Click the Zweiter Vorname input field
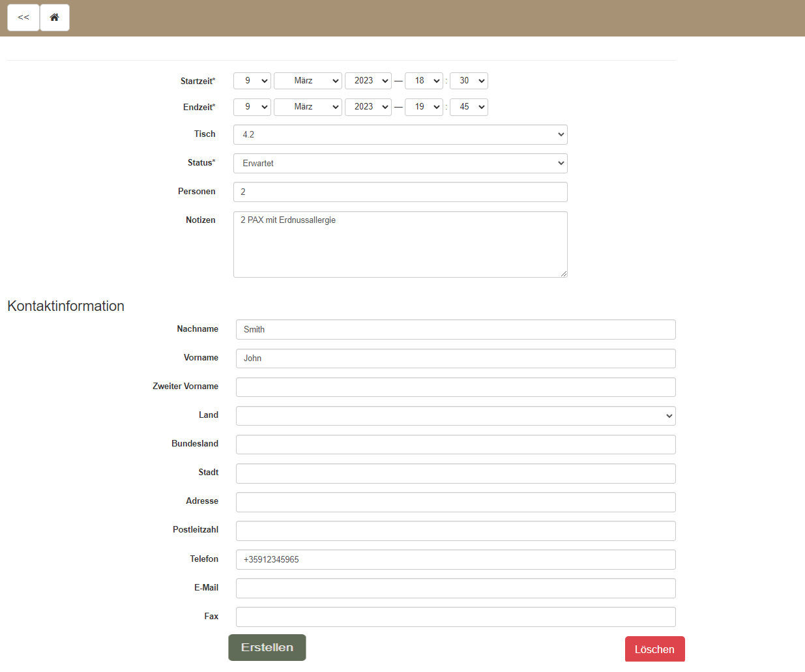The height and width of the screenshot is (672, 805). [x=456, y=387]
